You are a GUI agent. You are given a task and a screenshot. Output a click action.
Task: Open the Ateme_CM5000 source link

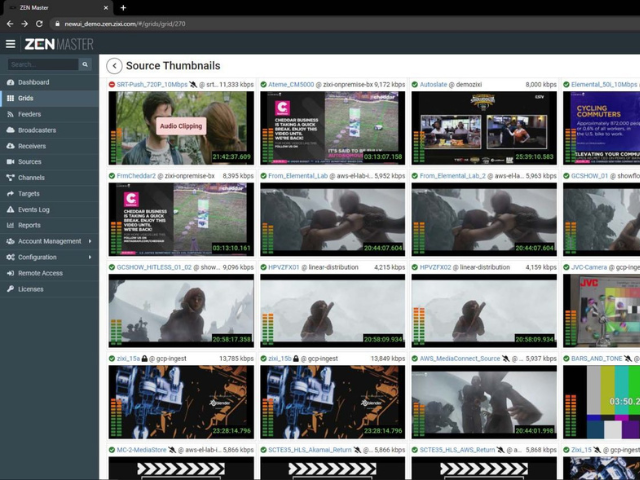(x=291, y=84)
